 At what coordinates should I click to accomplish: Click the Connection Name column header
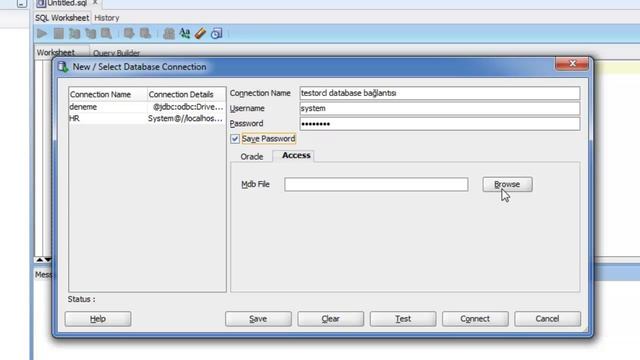pyautogui.click(x=108, y=94)
